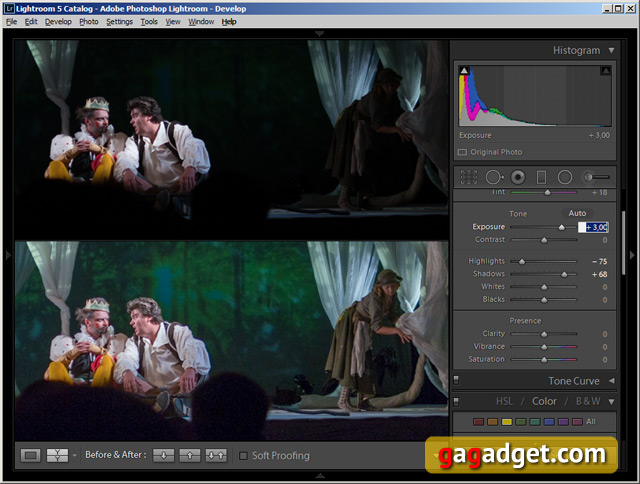Select the yellow color swatch
The image size is (640, 484).
coord(507,422)
